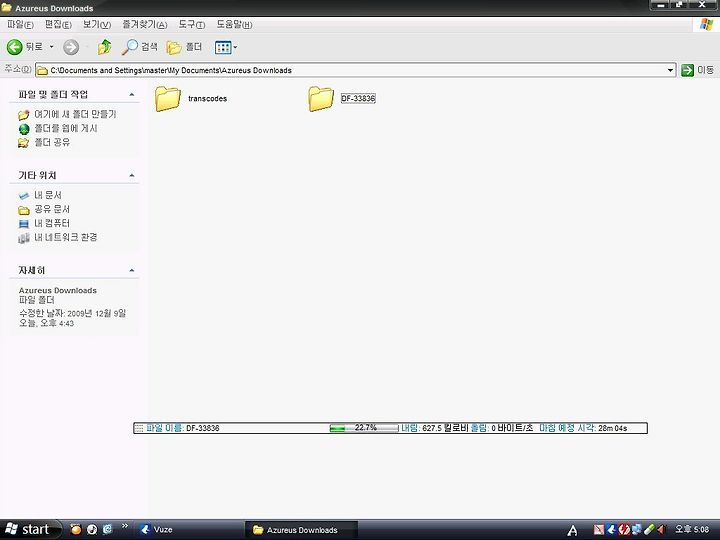Click the second quick launch round icon
The height and width of the screenshot is (540, 720).
point(92,529)
